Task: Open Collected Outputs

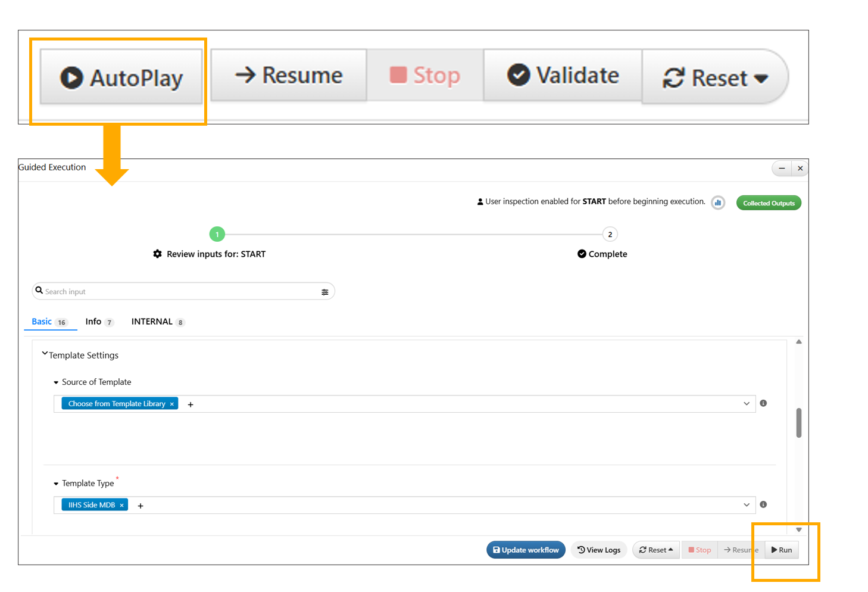Action: pyautogui.click(x=769, y=203)
